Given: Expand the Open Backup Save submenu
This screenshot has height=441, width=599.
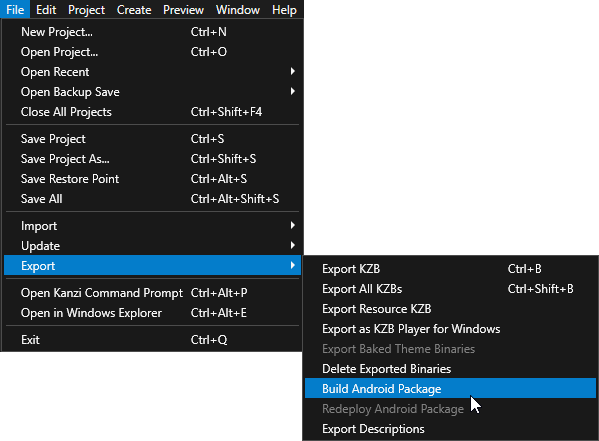Looking at the screenshot, I should [x=152, y=92].
